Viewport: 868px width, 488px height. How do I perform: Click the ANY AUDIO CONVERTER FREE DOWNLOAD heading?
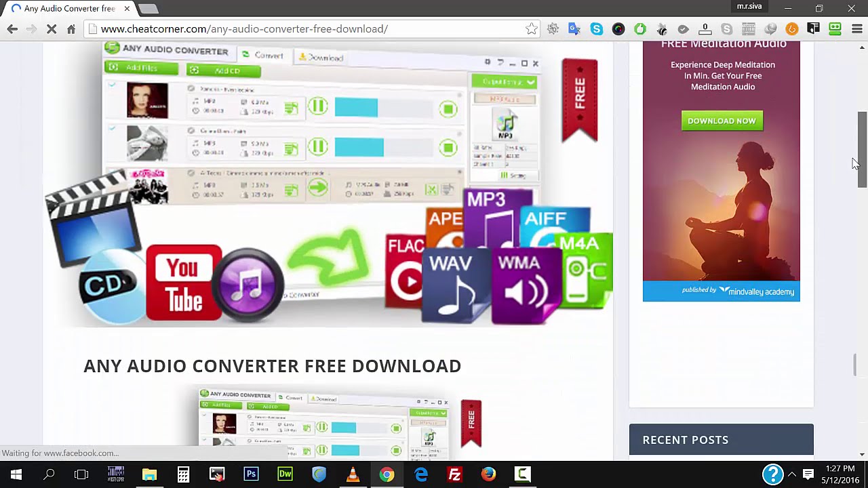pos(273,366)
